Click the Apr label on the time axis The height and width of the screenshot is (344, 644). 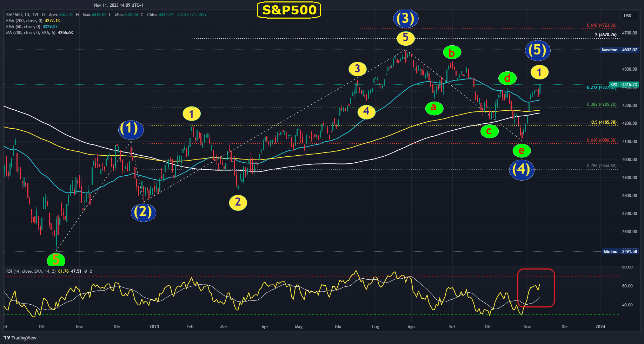[x=265, y=327]
